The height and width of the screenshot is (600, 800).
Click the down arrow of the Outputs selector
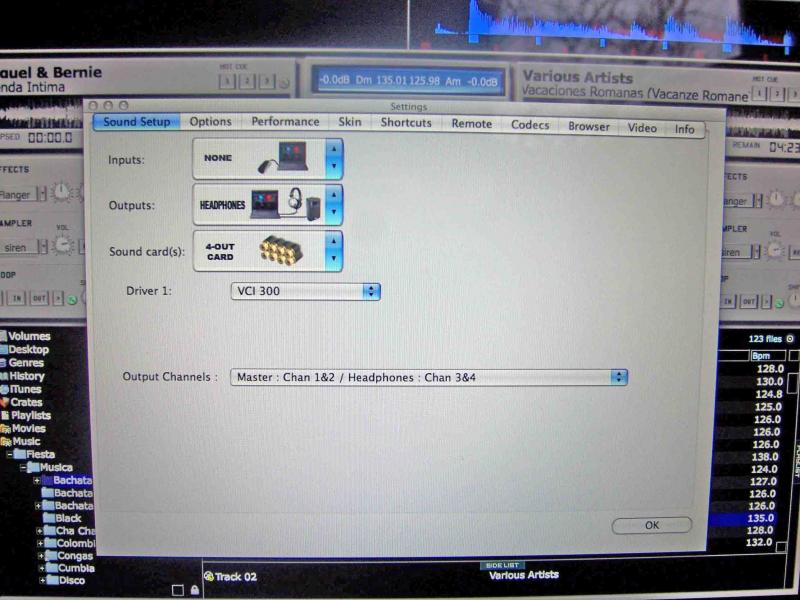(334, 213)
